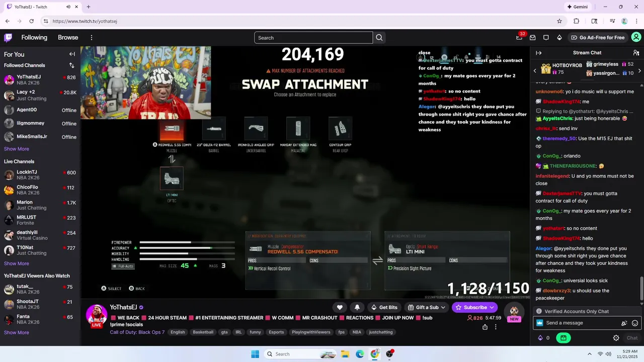Open Twitch home via the logo icon
The width and height of the screenshot is (644, 362).
point(8,38)
